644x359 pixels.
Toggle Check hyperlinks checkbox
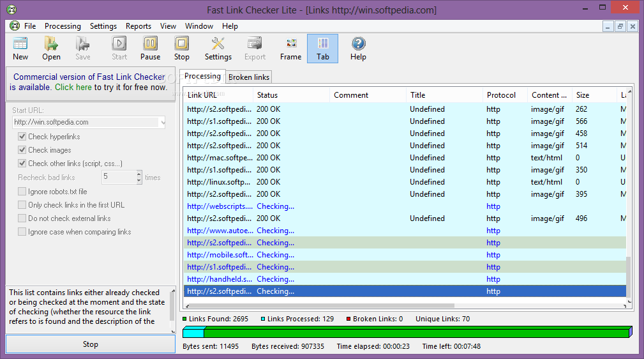point(22,137)
